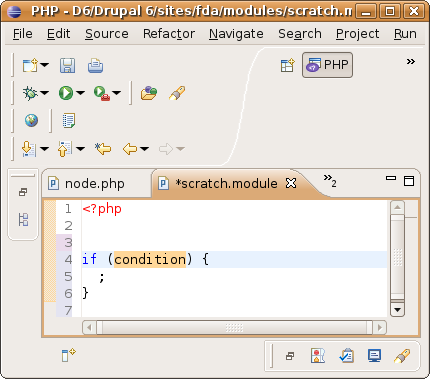Viewport: 430px width, 379px height.
Task: Launch Debug with the bug icon
Action: 30,93
